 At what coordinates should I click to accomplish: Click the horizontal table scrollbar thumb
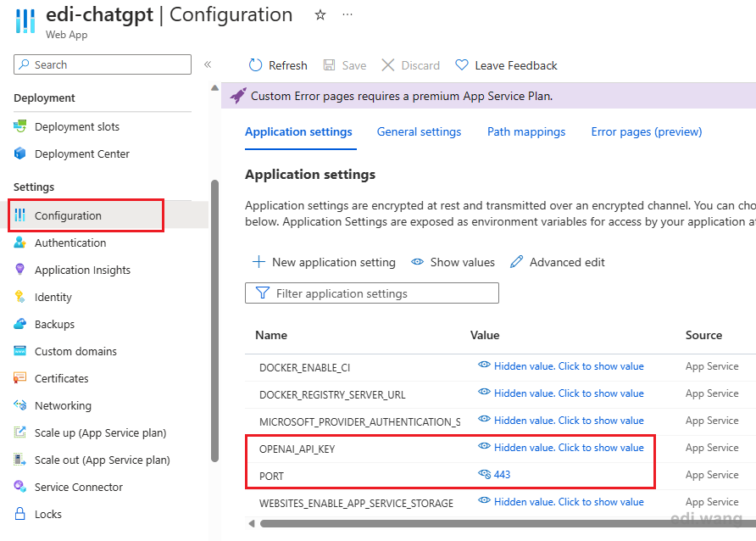pyautogui.click(x=509, y=523)
